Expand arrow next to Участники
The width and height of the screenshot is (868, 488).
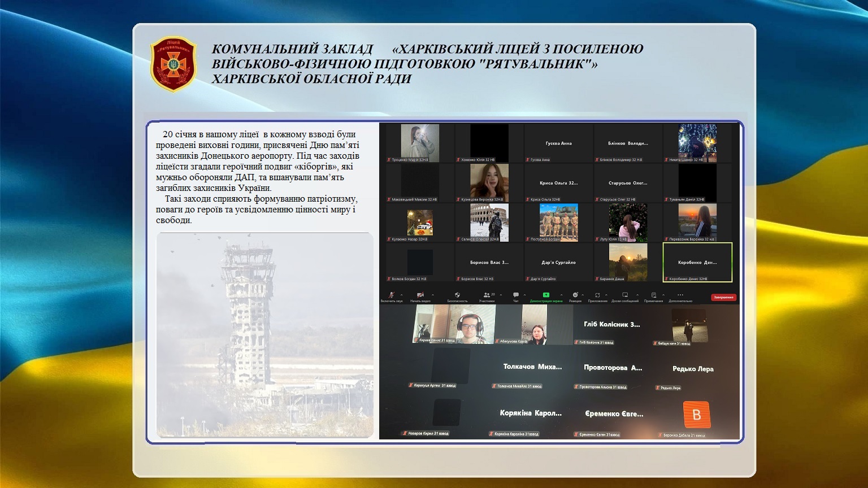(500, 295)
